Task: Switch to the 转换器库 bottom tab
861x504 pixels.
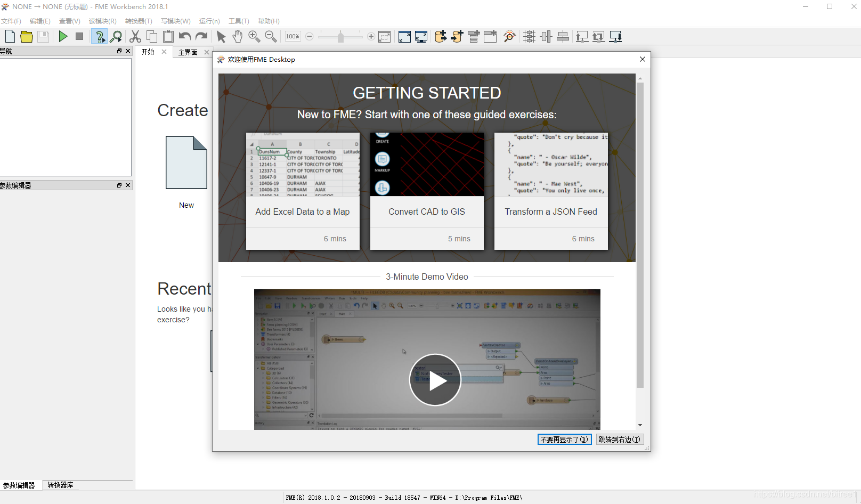Action: click(60, 485)
